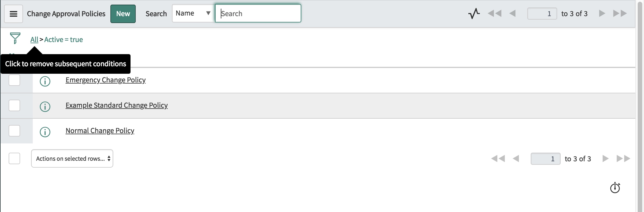Open the Name search field dropdown

193,13
